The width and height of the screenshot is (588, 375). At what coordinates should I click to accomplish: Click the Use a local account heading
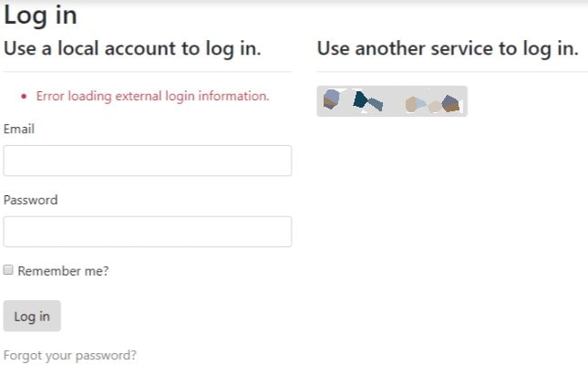pyautogui.click(x=132, y=49)
